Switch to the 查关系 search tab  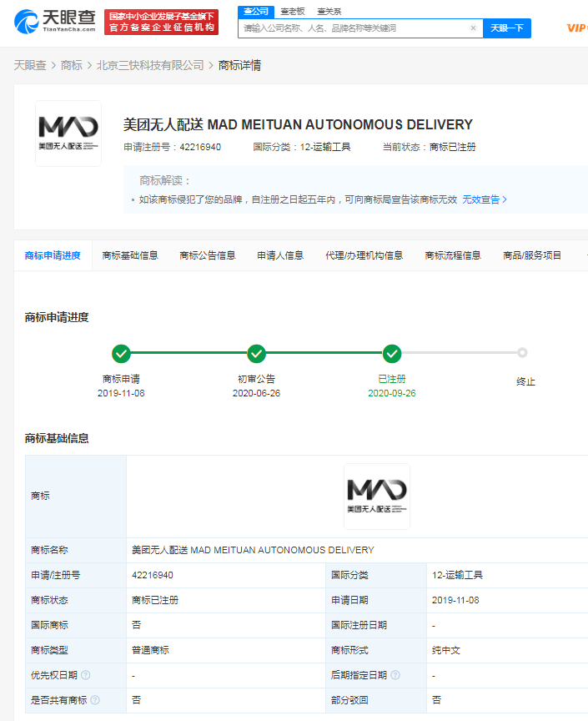[x=329, y=11]
